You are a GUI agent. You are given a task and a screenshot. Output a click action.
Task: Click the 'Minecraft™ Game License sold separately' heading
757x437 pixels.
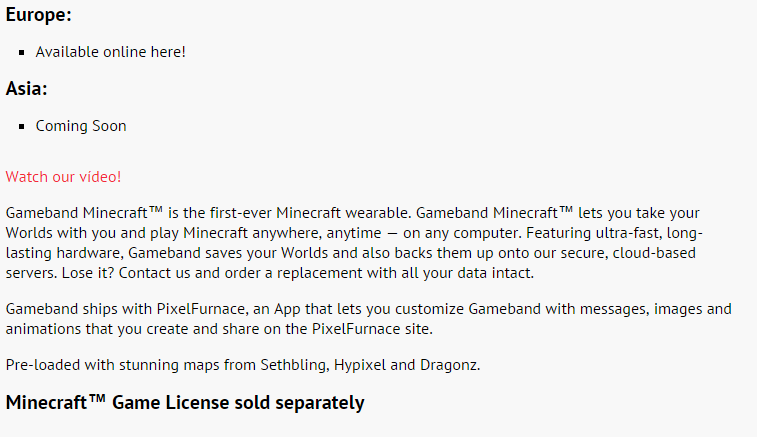coord(185,402)
